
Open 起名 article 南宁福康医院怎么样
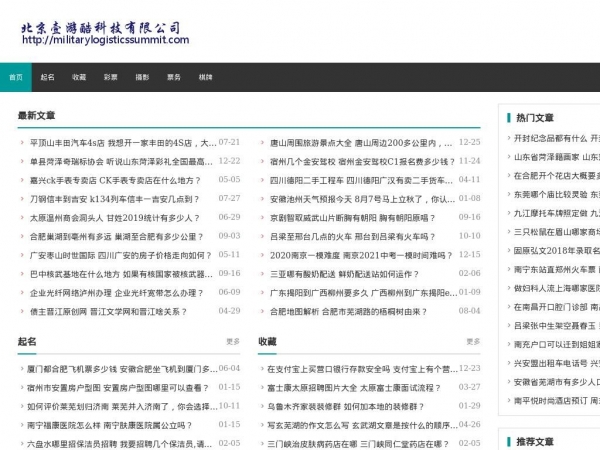109,426
